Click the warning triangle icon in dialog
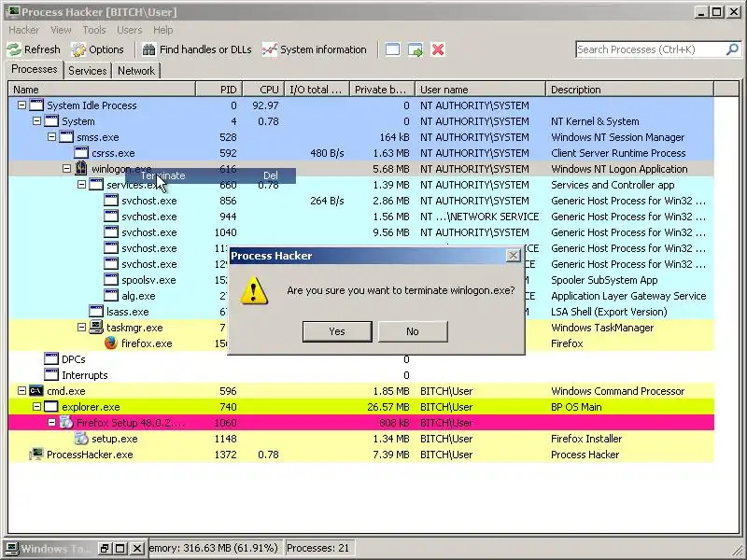Screen dimensions: 747x560 click(253, 290)
